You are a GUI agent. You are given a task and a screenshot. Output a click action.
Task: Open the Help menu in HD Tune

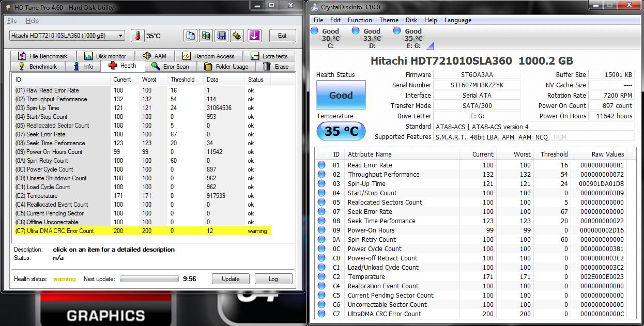point(32,21)
